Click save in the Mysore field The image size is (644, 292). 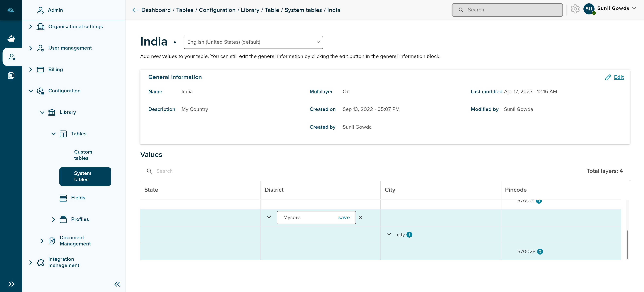344,218
